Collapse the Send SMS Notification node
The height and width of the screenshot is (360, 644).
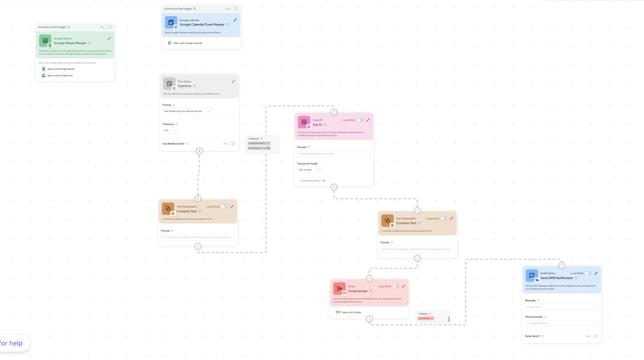coord(596,273)
